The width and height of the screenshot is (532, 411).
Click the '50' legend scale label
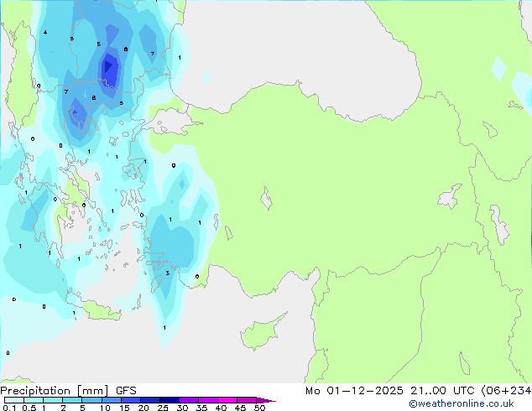(x=259, y=408)
